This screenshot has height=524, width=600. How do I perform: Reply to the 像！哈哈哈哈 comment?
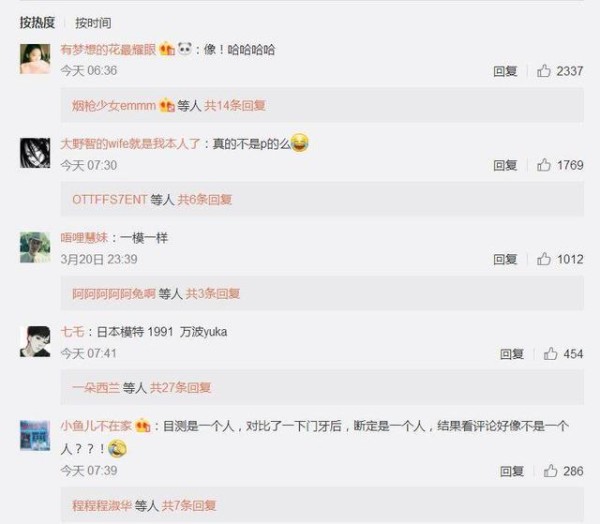pyautogui.click(x=505, y=71)
